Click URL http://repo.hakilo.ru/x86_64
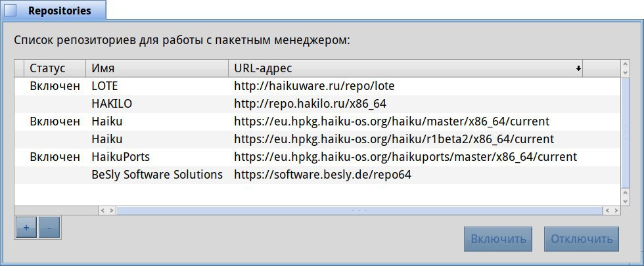Viewport: 644px width, 266px height. coord(310,104)
